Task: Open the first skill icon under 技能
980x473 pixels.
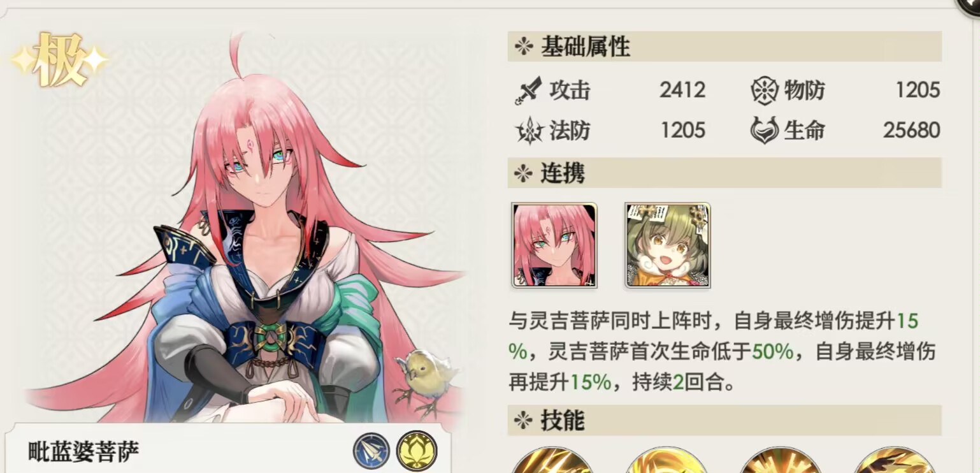Action: click(552, 460)
